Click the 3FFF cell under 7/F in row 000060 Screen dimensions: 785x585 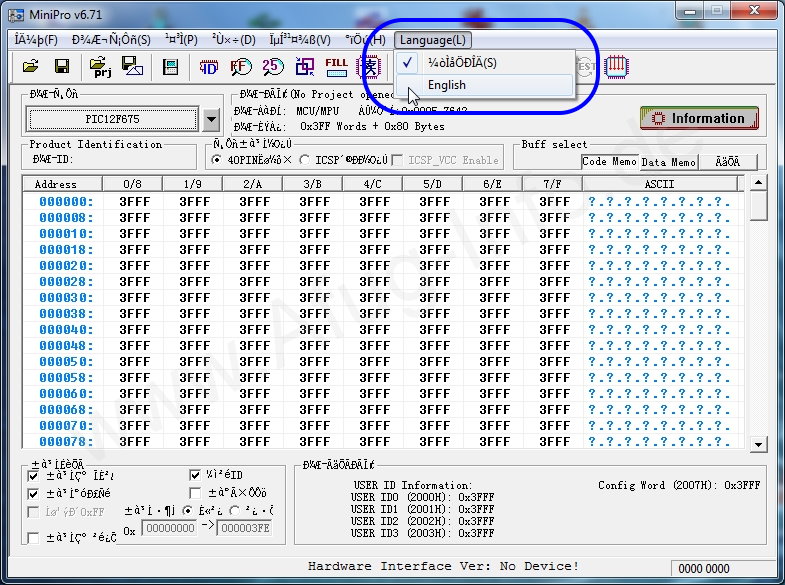coord(554,394)
